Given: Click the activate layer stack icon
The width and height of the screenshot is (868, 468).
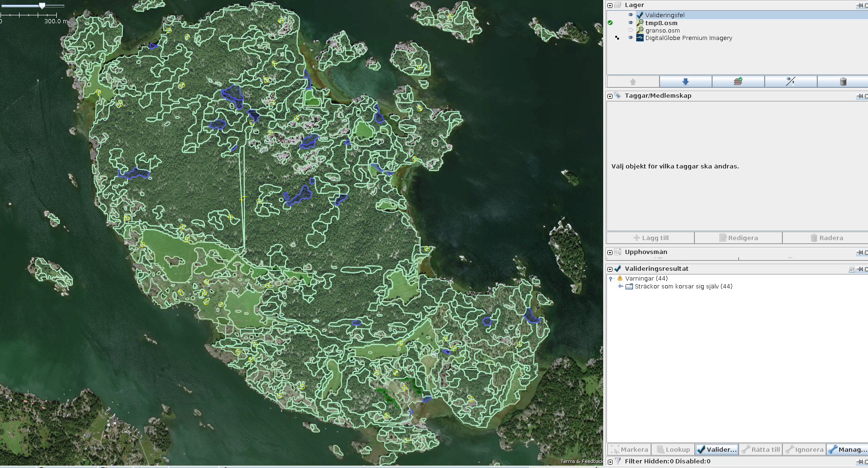Looking at the screenshot, I should (x=738, y=82).
